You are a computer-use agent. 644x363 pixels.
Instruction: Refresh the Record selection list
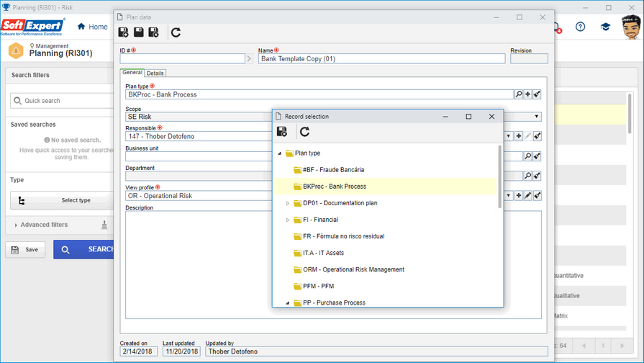click(x=304, y=132)
